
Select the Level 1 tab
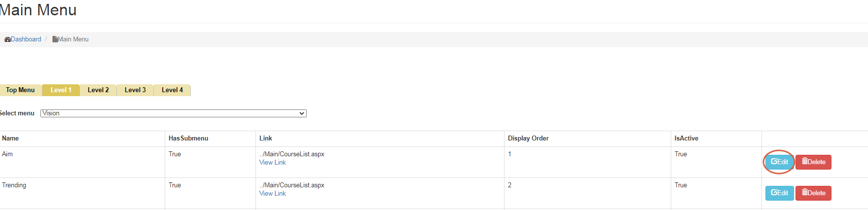pos(61,90)
